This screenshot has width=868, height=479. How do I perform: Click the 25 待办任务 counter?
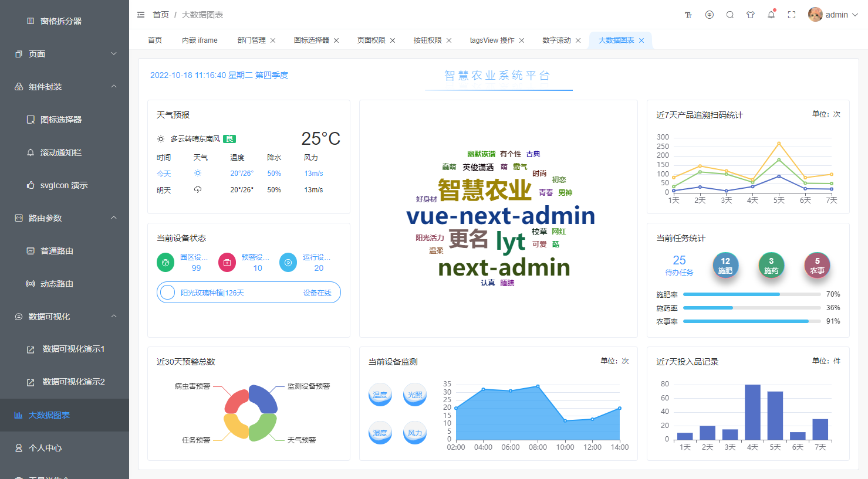pos(679,265)
